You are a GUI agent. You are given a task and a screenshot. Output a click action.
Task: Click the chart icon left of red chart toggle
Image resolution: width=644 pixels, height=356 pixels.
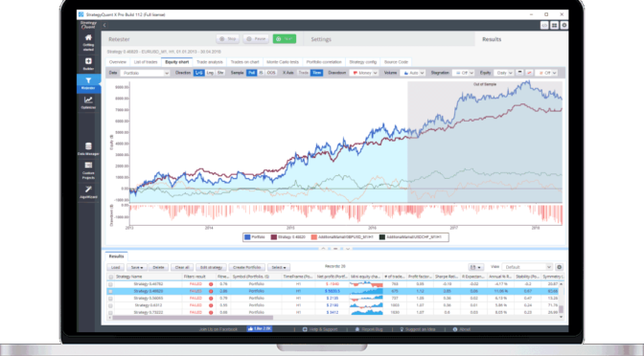tap(519, 73)
